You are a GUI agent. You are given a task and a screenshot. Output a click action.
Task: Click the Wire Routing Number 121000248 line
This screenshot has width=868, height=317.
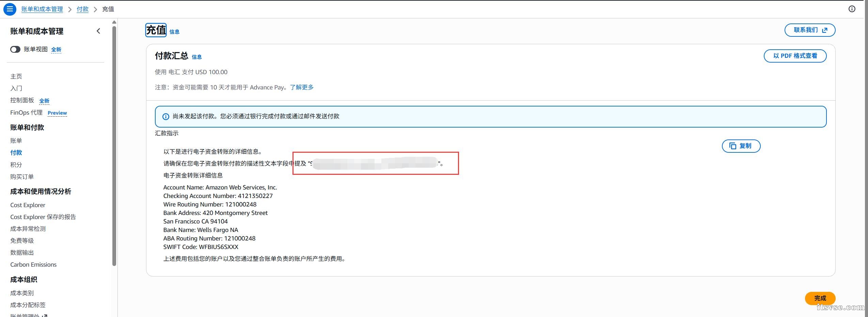(x=210, y=204)
